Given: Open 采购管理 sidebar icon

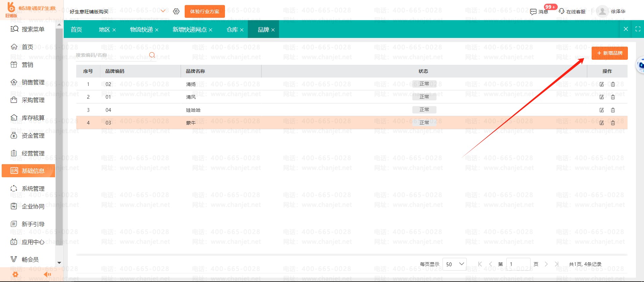Looking at the screenshot, I should point(14,100).
